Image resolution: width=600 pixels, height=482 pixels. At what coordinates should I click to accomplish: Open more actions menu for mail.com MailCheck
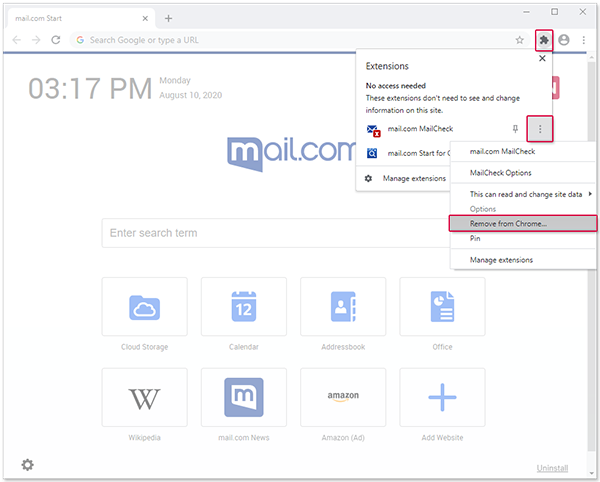point(540,129)
